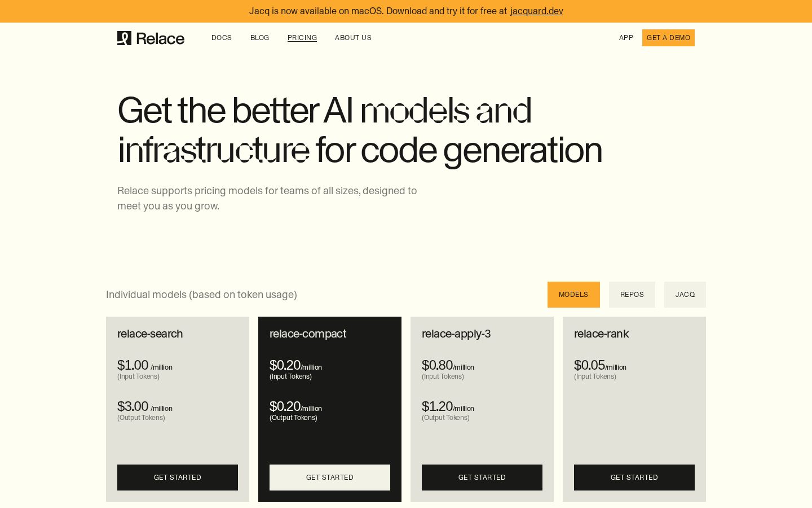Screen dimensions: 812x508
Task: Click the $1.20 output token price
Action: (437, 406)
